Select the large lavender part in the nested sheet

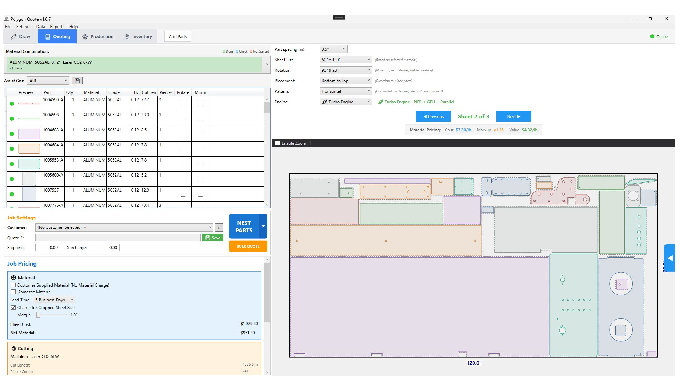coord(419,306)
